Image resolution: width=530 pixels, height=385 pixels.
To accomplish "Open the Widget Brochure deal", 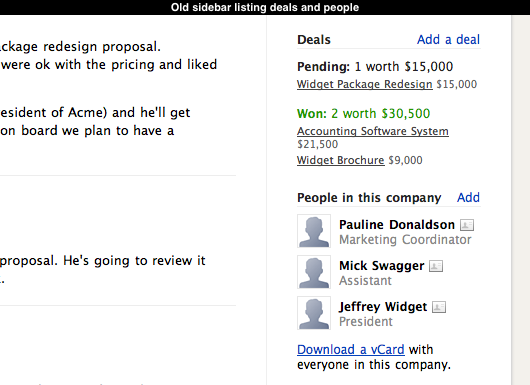I will pyautogui.click(x=341, y=160).
